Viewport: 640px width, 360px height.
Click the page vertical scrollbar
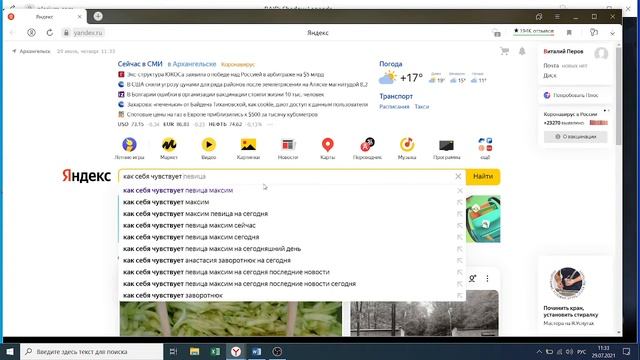(619, 96)
